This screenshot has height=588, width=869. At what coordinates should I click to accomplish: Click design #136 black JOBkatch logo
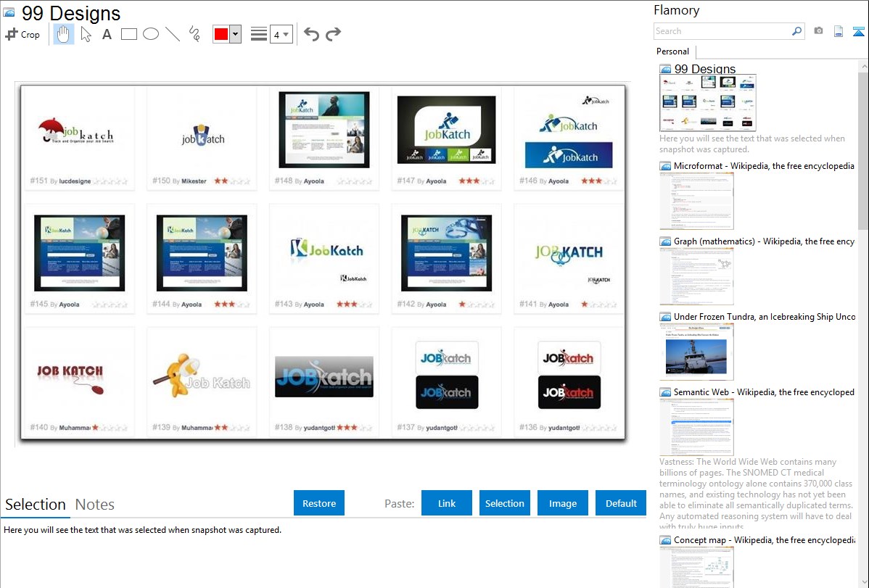point(569,392)
